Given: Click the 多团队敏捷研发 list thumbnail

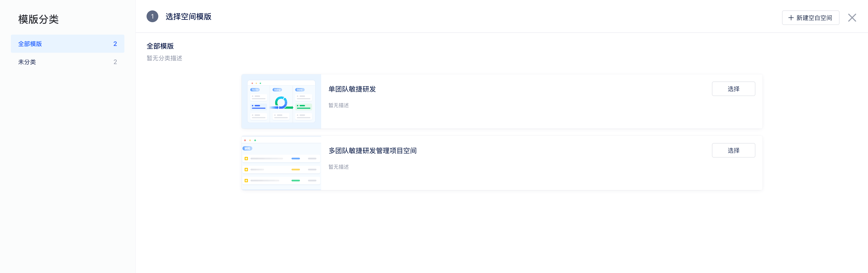Looking at the screenshot, I should coord(281,163).
